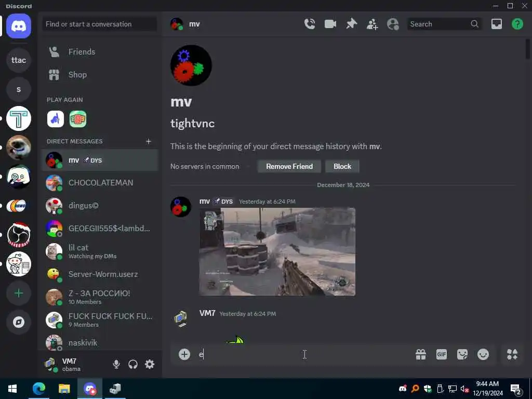This screenshot has width=532, height=399.
Task: Open the game screenshot image from mv
Action: 277,252
